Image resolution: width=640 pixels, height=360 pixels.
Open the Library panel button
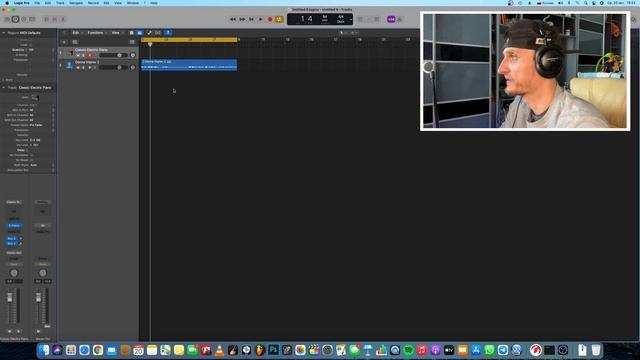(x=7, y=19)
